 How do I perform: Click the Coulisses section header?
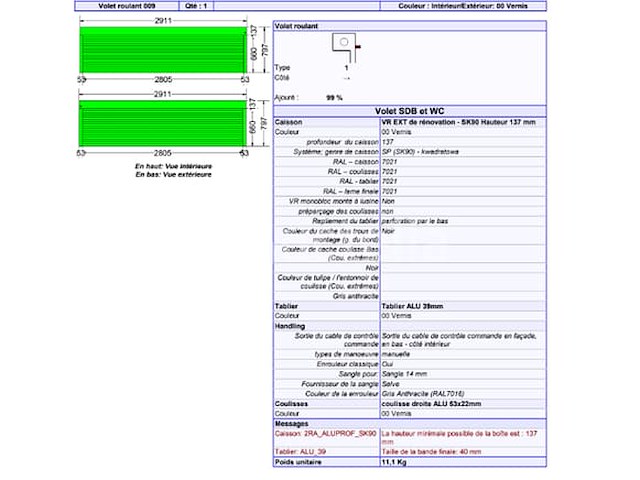click(293, 403)
